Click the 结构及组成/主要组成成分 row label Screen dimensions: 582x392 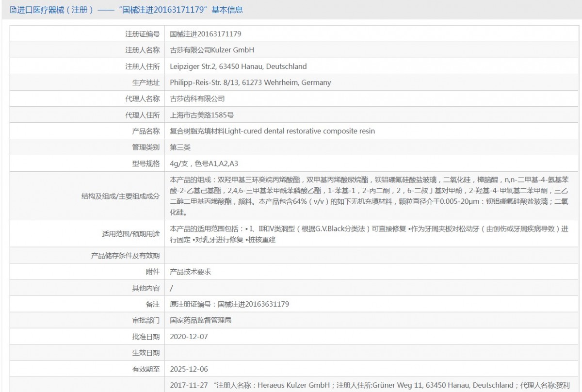click(x=120, y=196)
